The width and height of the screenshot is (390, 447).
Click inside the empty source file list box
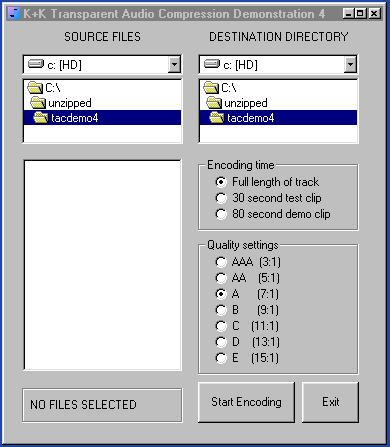coord(103,265)
